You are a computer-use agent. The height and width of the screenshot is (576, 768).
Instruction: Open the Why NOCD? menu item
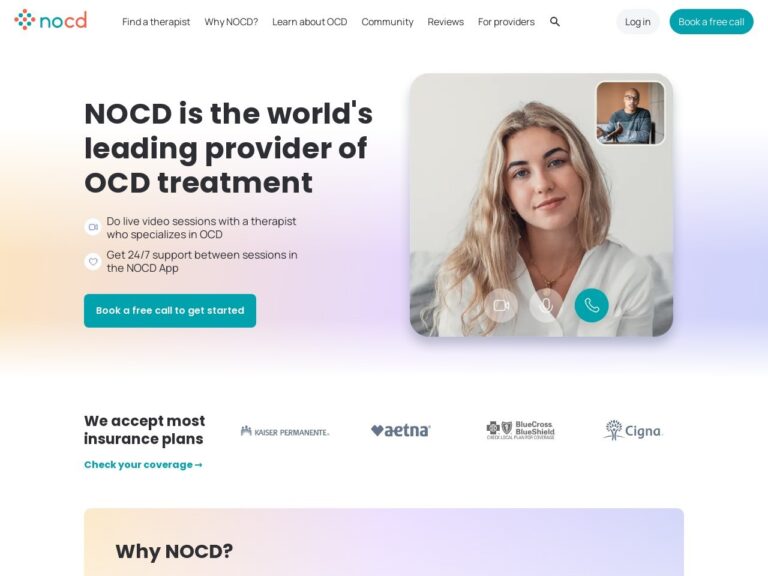pos(231,22)
